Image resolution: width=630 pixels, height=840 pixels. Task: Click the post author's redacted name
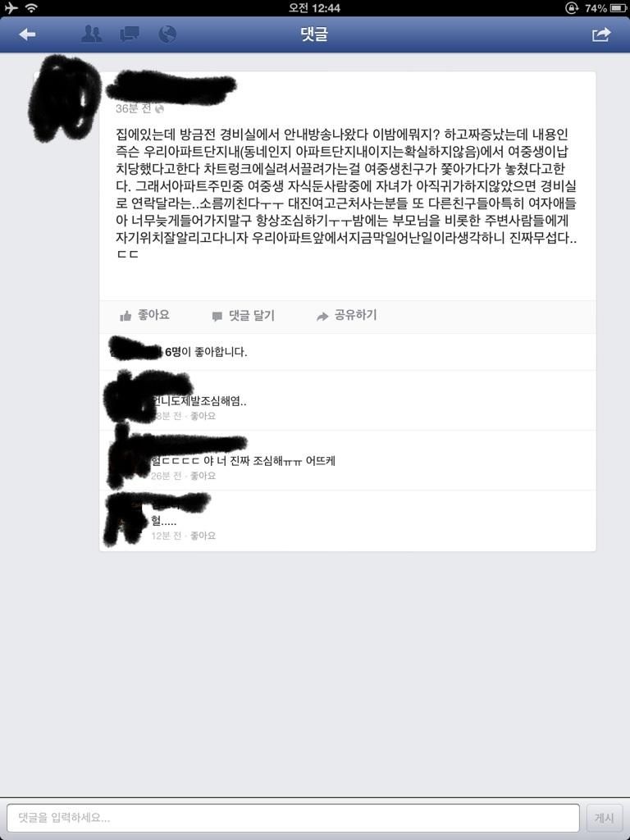click(171, 89)
